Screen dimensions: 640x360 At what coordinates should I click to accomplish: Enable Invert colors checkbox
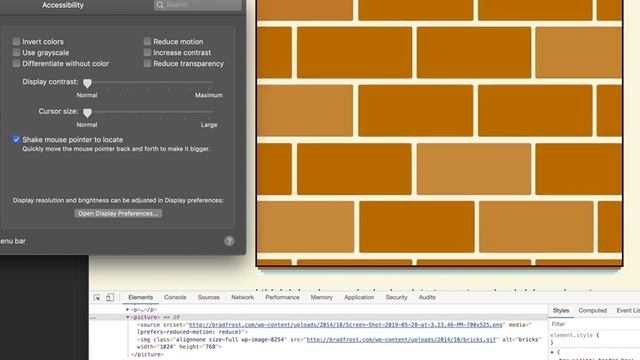[x=16, y=42]
